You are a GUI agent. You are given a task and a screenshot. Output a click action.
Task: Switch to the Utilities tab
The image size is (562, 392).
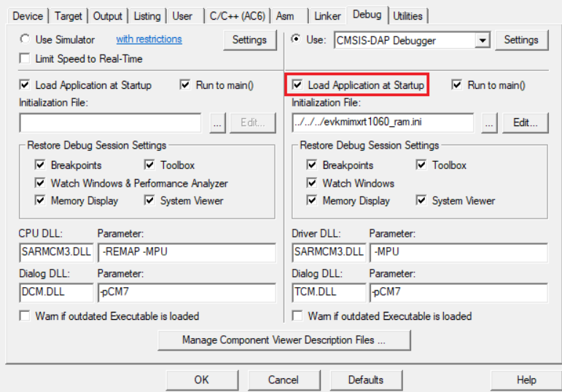click(x=407, y=15)
